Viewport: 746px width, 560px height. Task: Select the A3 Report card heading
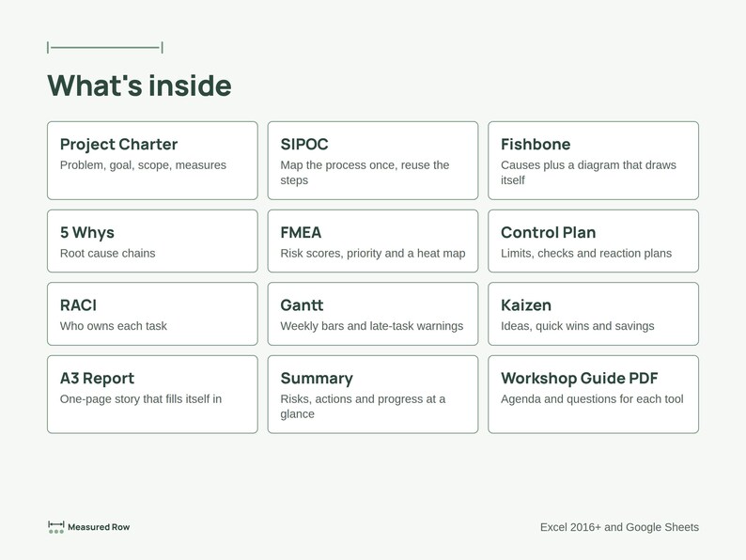(97, 379)
